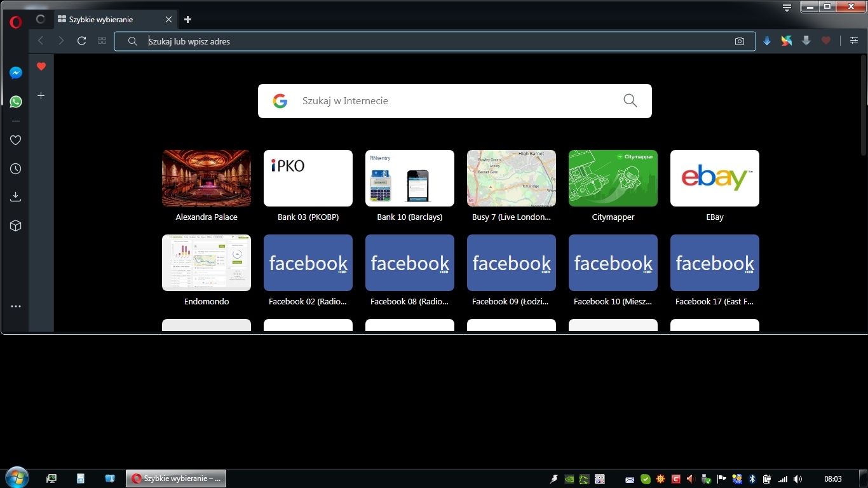Add new Speed Dial folder with plus
This screenshot has width=868, height=488.
(41, 95)
